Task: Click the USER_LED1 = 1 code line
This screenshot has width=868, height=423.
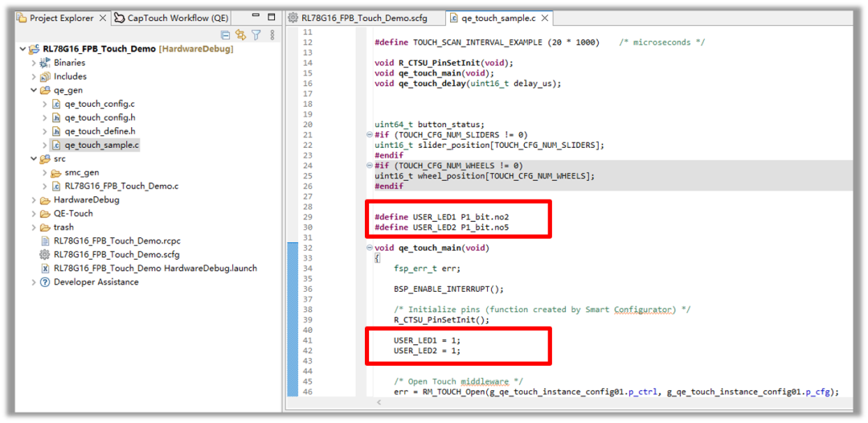Action: 427,340
